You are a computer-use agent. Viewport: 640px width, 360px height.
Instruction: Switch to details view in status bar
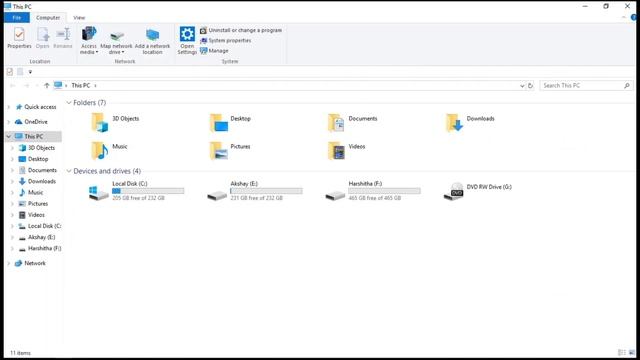[x=622, y=353]
